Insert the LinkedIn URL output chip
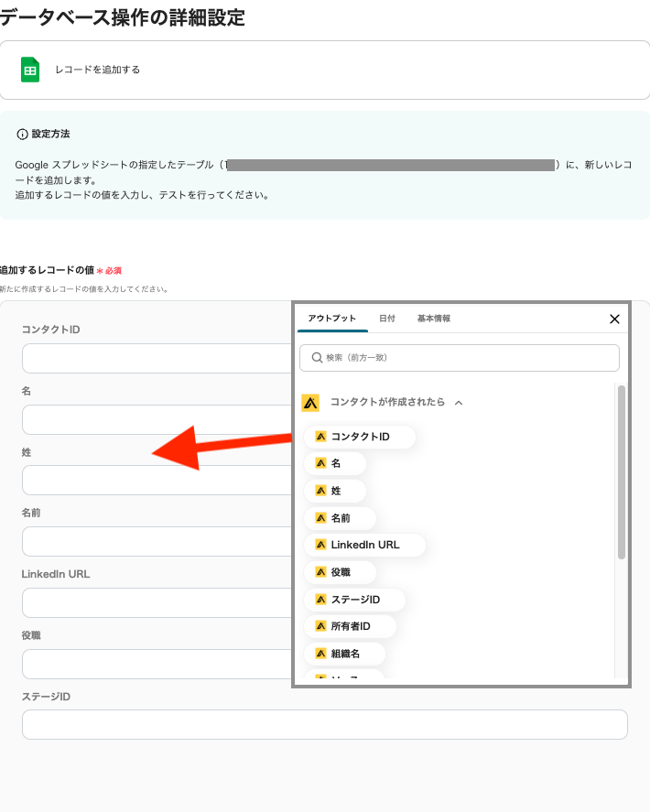Screen dimensions: 650x812 pyautogui.click(x=364, y=545)
